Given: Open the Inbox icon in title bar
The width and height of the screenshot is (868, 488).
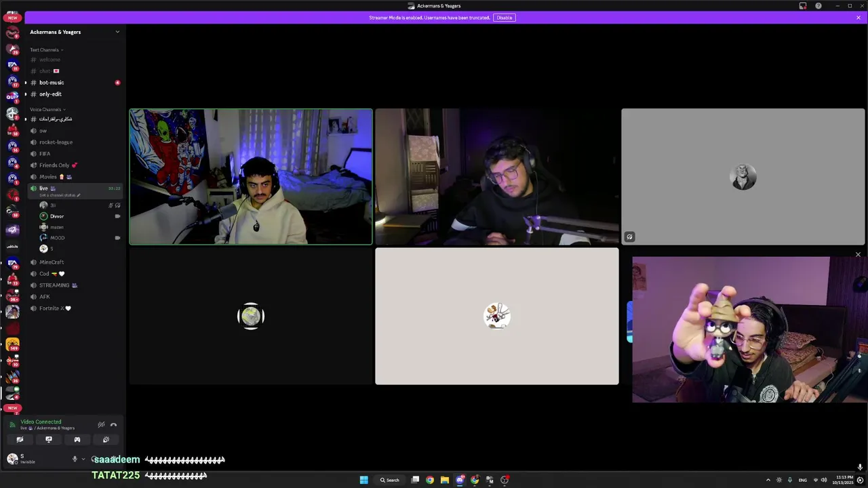Looking at the screenshot, I should coord(803,6).
